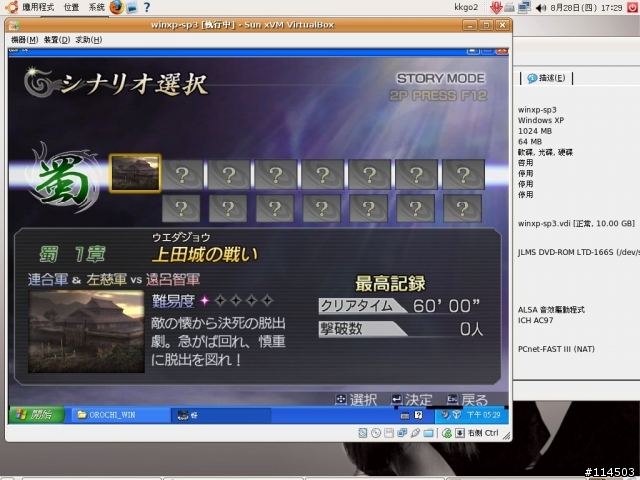Click the ICH AC97 audio controller text
This screenshot has height=480, width=640.
click(x=536, y=320)
